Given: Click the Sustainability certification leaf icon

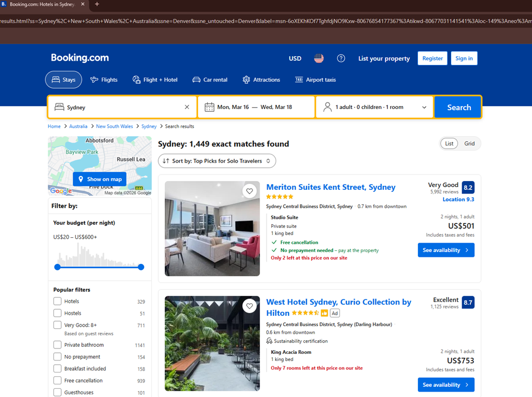Looking at the screenshot, I should click(x=269, y=341).
